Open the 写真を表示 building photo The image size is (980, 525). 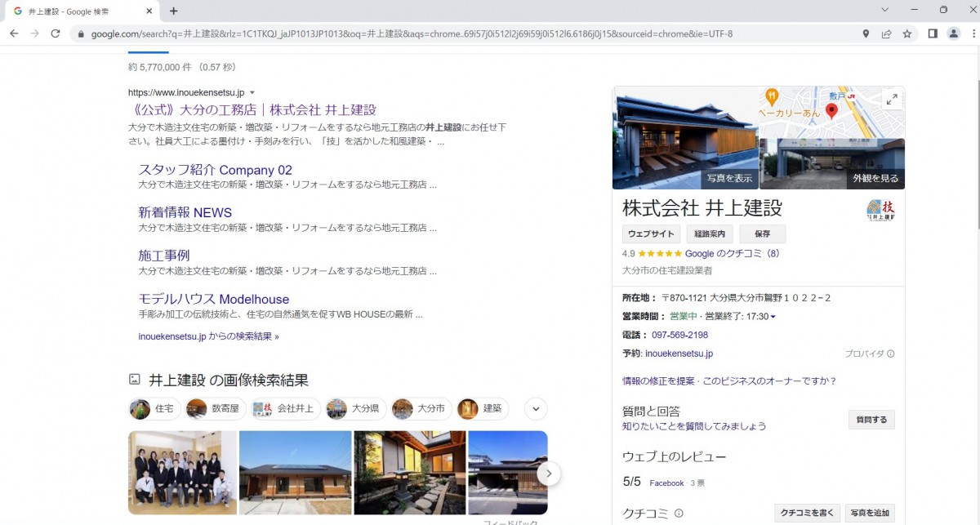point(685,138)
